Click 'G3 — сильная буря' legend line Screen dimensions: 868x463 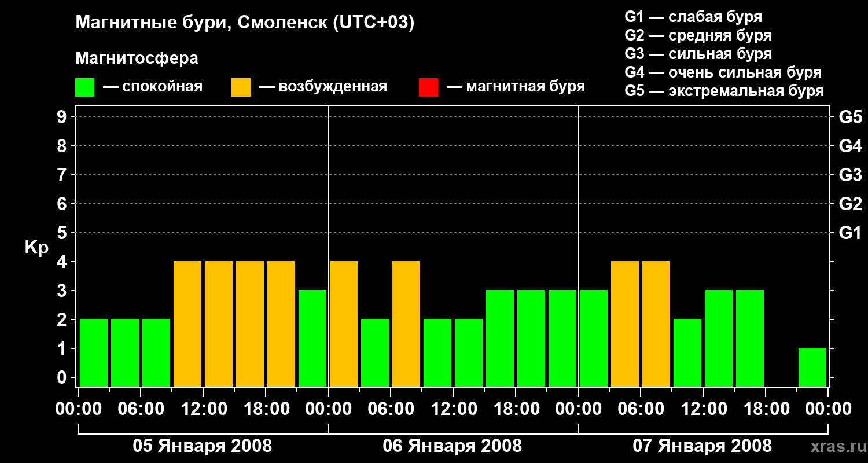point(698,54)
